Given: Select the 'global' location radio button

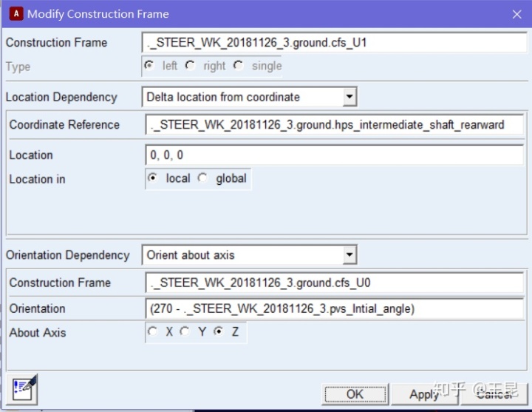Looking at the screenshot, I should [202, 178].
